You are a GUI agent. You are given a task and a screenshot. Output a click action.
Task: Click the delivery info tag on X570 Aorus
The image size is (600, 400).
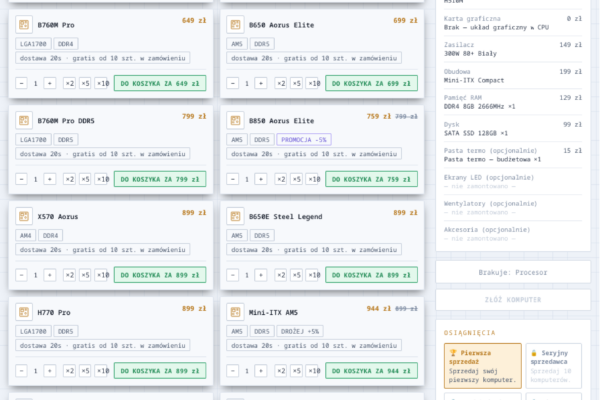pyautogui.click(x=103, y=250)
